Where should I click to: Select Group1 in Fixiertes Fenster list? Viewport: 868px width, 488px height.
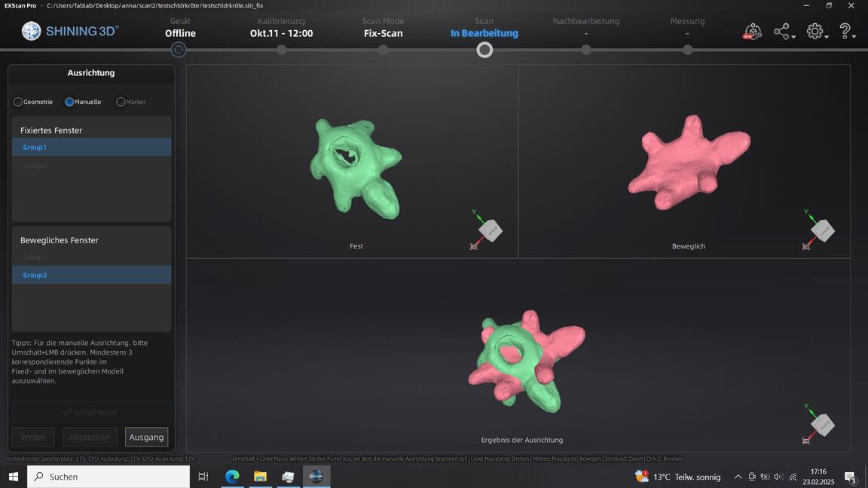(91, 147)
